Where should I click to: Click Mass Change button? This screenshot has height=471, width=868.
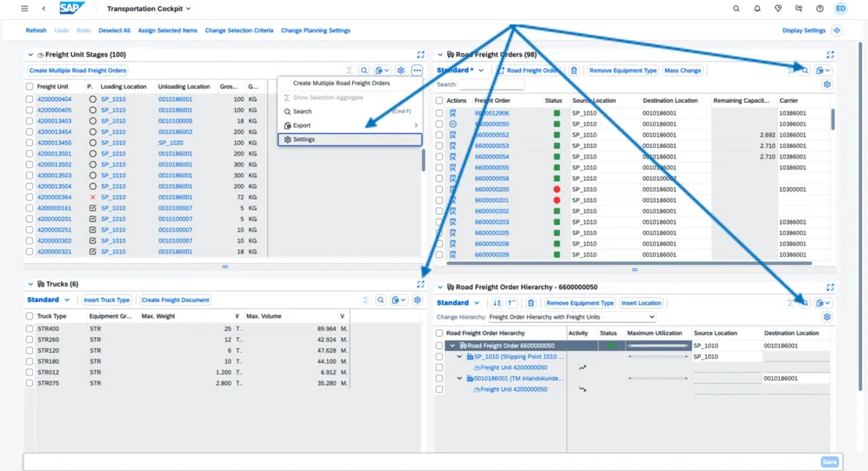tap(683, 71)
